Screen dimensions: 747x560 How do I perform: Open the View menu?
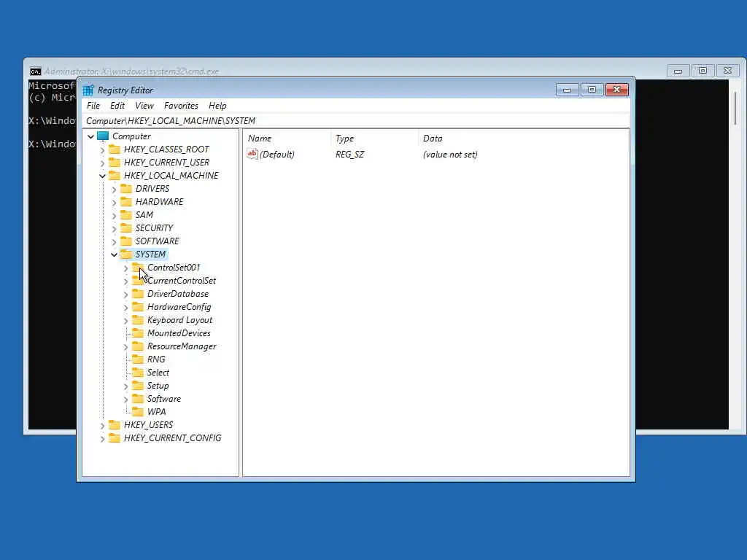click(x=144, y=106)
